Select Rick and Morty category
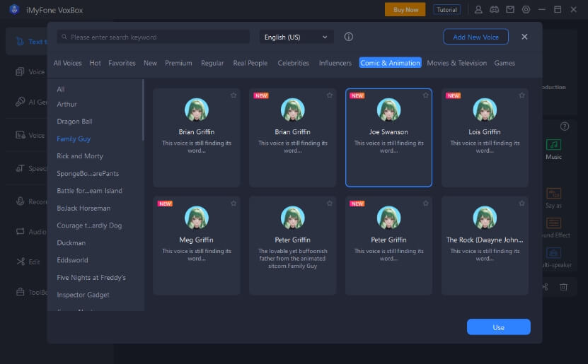The width and height of the screenshot is (588, 364). click(x=80, y=155)
